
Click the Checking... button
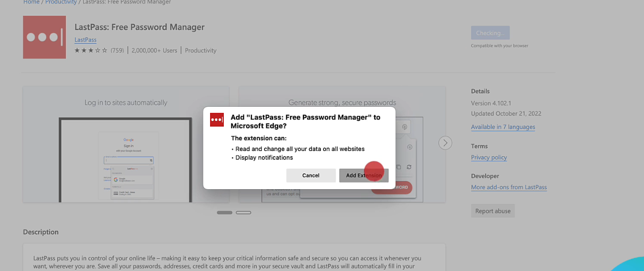point(490,33)
